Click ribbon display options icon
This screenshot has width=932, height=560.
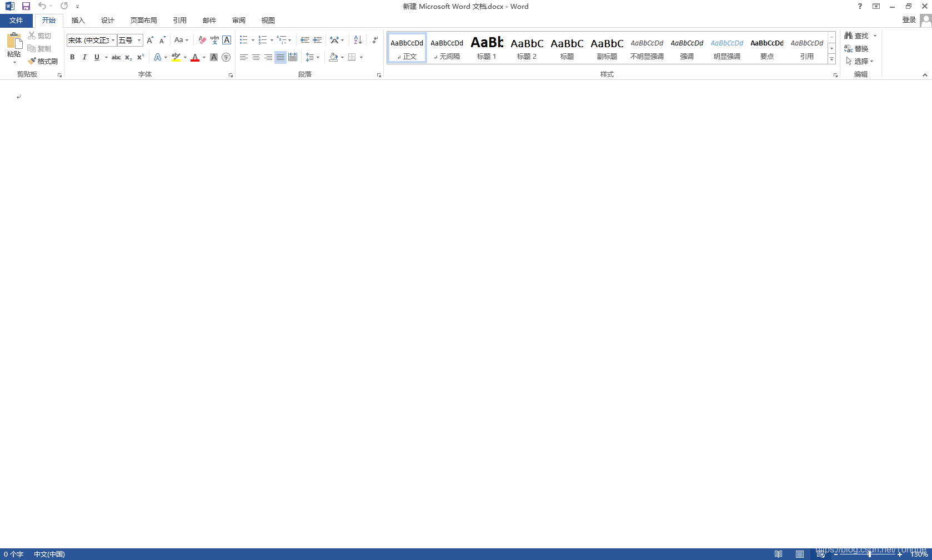coord(876,6)
